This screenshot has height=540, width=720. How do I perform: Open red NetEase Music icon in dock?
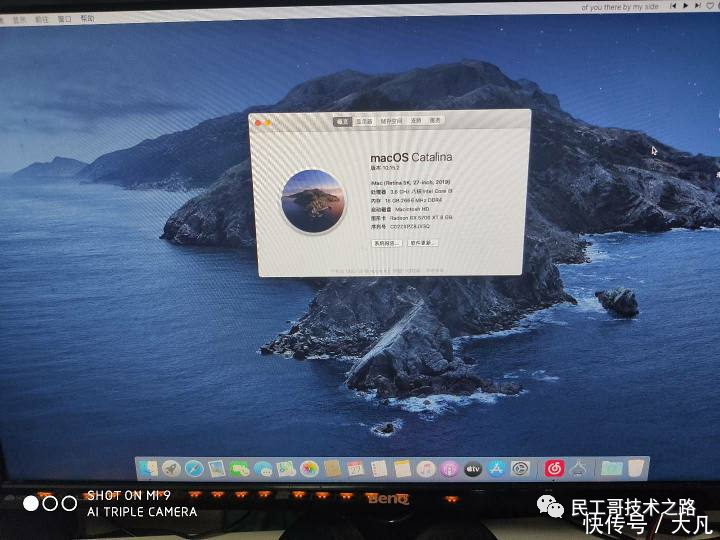pos(554,469)
